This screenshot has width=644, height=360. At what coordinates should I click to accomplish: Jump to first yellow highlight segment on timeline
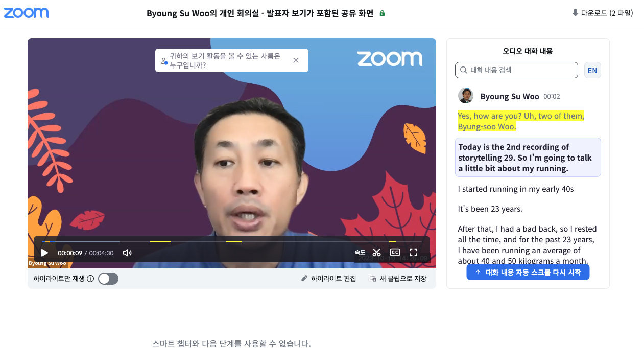[160, 241]
